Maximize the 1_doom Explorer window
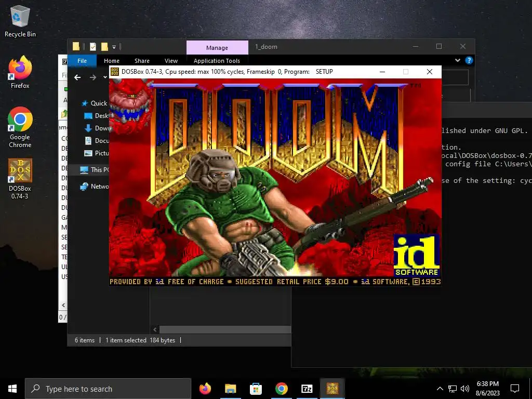532x399 pixels. tap(439, 46)
